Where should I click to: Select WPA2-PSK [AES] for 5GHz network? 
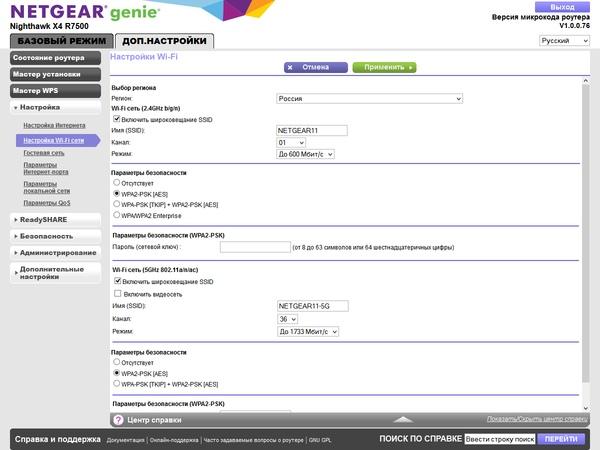point(117,373)
